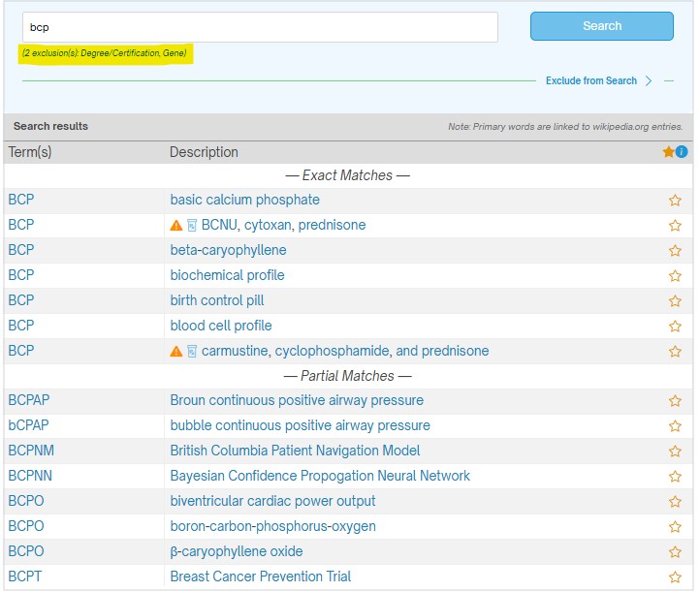Open Bayesian Confidence Propogation Neural Network link
This screenshot has width=700, height=592.
click(x=320, y=476)
